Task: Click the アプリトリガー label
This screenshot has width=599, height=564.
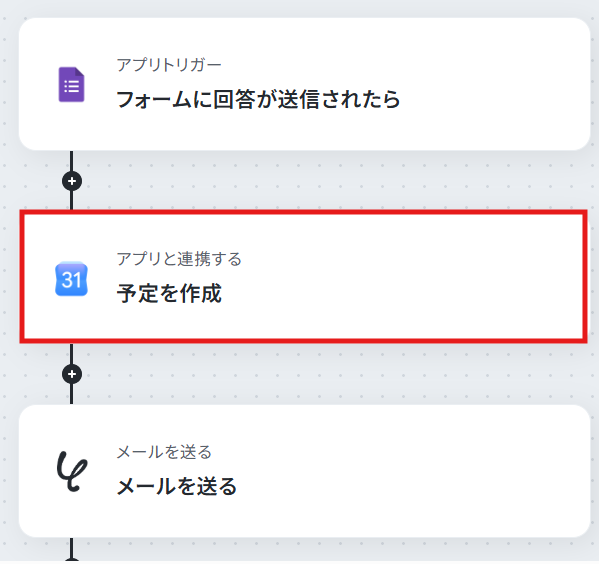Action: 169,65
